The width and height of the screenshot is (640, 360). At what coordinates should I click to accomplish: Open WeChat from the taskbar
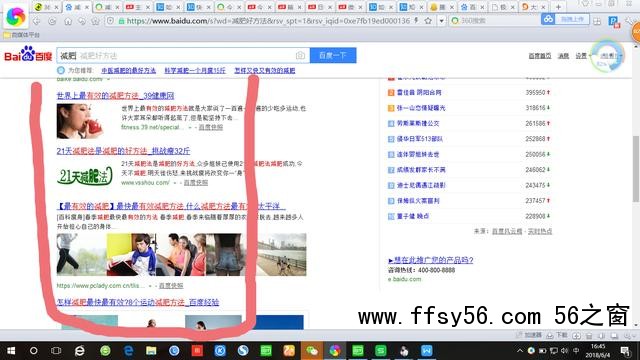click(312, 351)
